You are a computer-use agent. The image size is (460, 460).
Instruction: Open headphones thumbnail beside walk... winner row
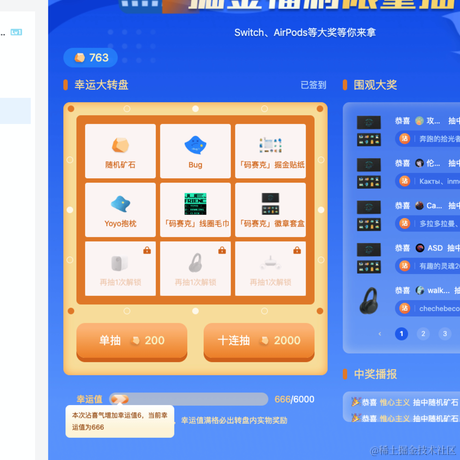pos(369,301)
